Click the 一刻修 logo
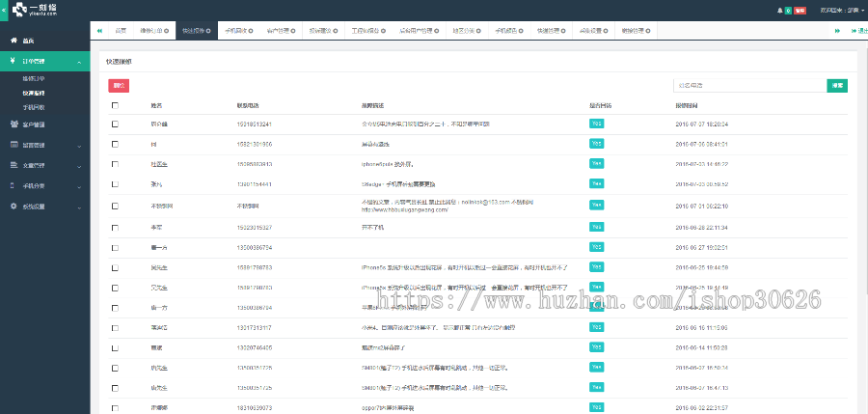This screenshot has height=414, width=868. [36, 10]
